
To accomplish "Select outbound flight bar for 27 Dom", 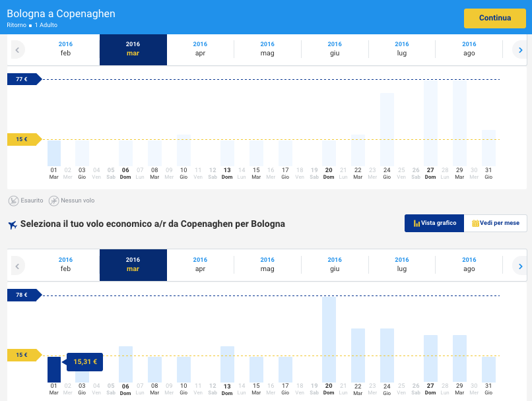I will point(430,123).
